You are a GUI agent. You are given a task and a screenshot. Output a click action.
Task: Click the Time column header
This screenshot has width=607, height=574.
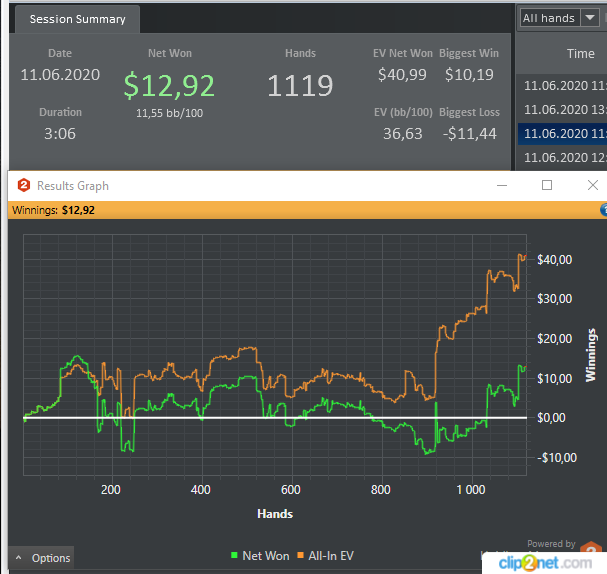tap(581, 53)
